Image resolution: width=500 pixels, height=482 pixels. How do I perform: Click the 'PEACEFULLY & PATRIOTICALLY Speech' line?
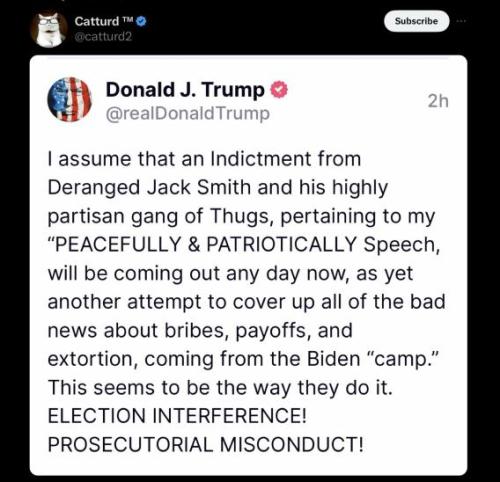coord(244,245)
